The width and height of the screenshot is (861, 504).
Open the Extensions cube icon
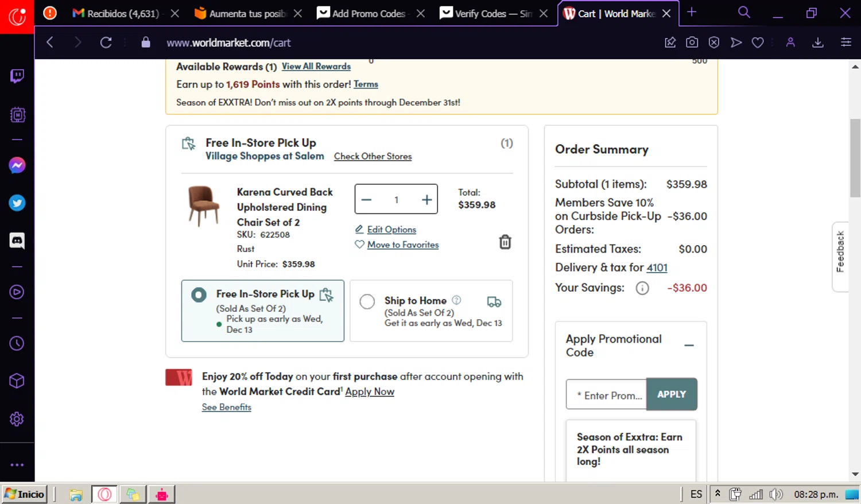[17, 381]
